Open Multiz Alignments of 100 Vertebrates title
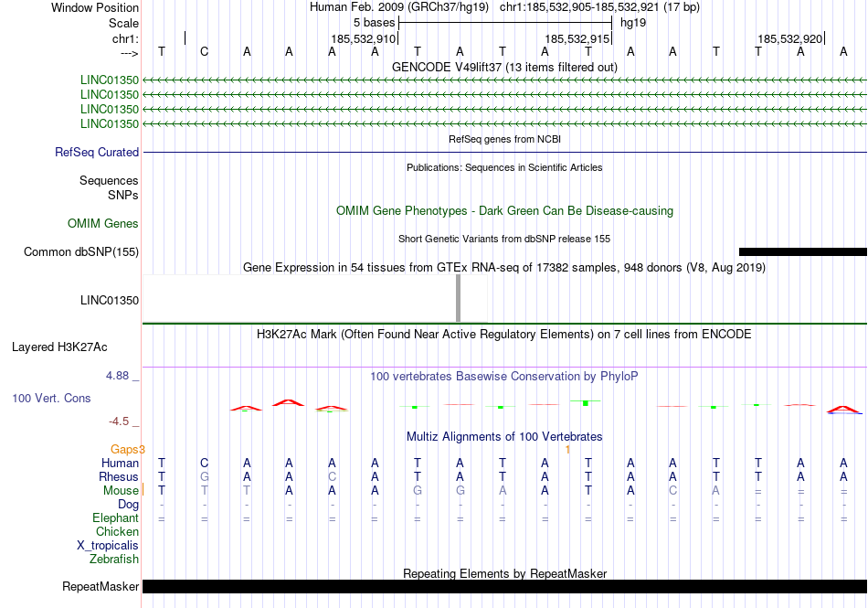Image resolution: width=868 pixels, height=608 pixels. [504, 436]
